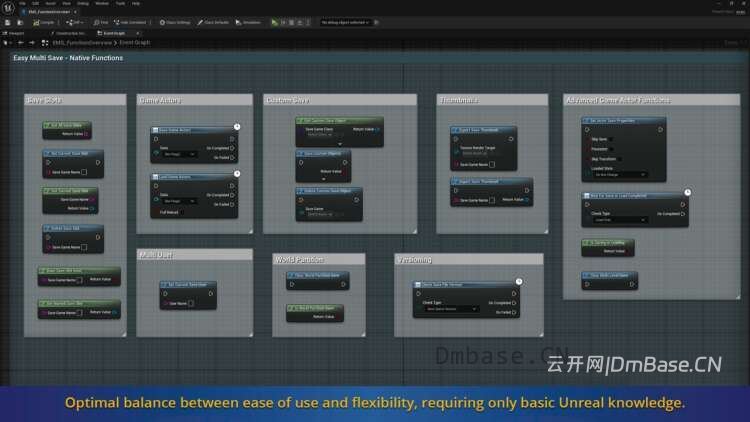Open the Help menu
Screen dimensions: 750x422
point(136,3)
